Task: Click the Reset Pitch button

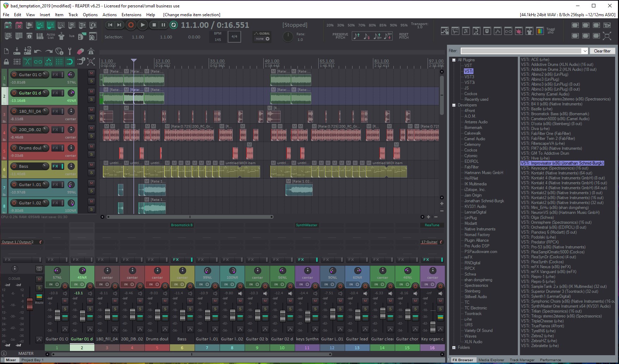Action: click(x=404, y=36)
